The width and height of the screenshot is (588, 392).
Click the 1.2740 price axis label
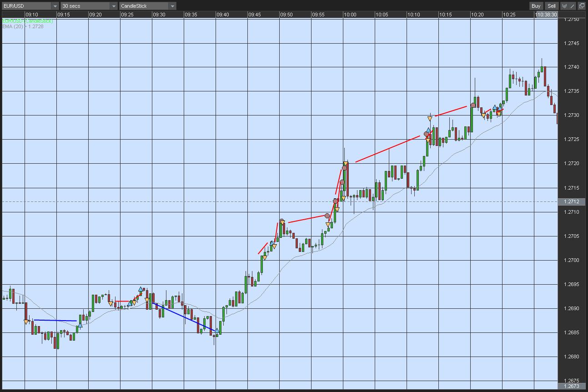pyautogui.click(x=571, y=67)
